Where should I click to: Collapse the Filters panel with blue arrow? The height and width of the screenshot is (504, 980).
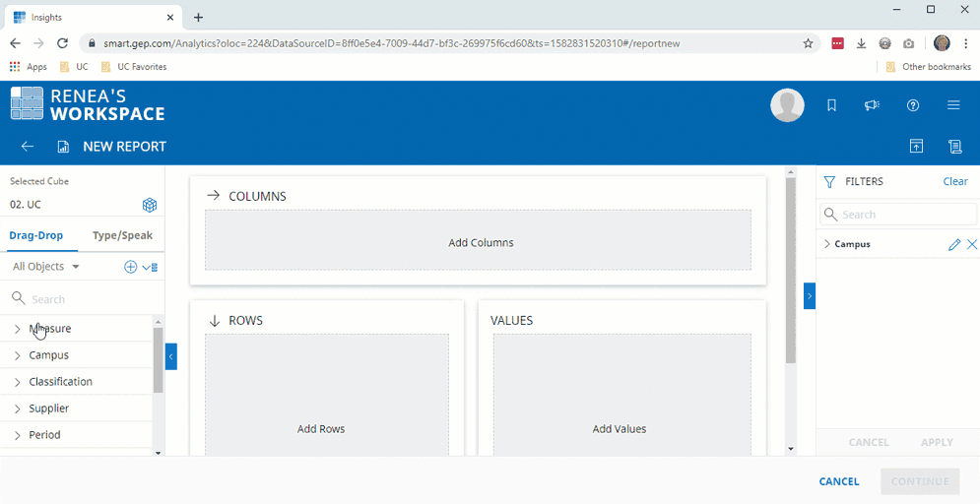(809, 295)
